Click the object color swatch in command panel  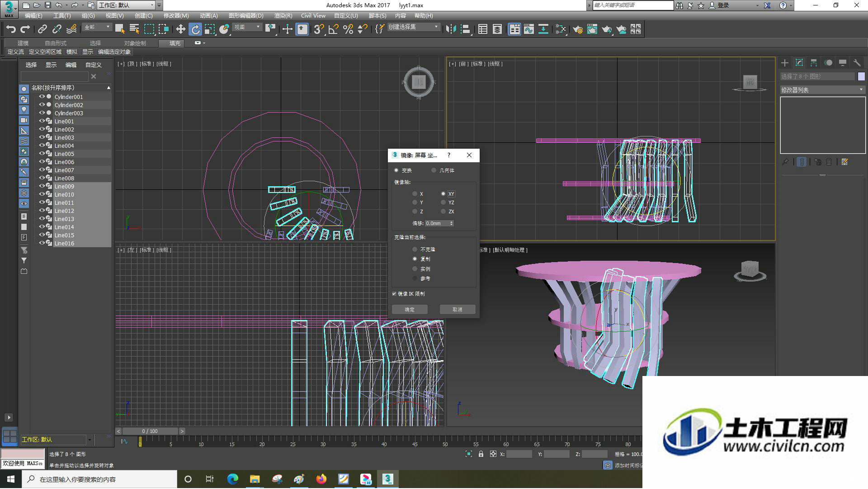[x=861, y=76]
